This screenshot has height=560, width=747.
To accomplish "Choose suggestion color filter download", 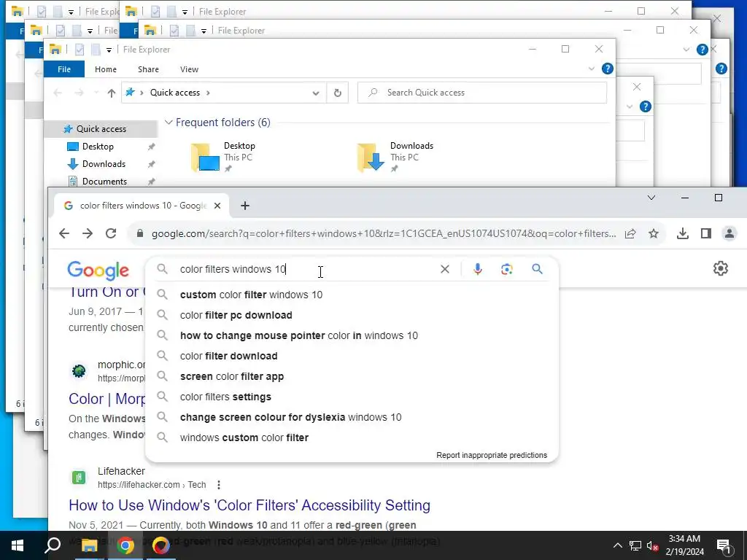I will click(352, 356).
